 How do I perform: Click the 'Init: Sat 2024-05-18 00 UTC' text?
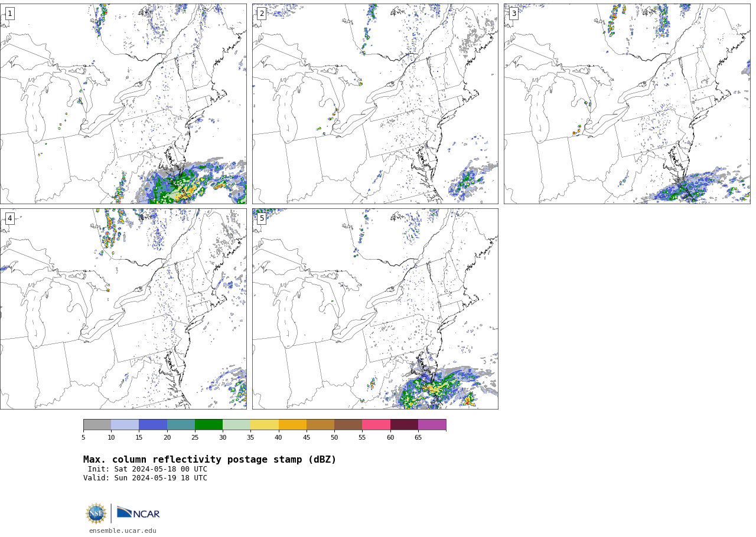148,469
